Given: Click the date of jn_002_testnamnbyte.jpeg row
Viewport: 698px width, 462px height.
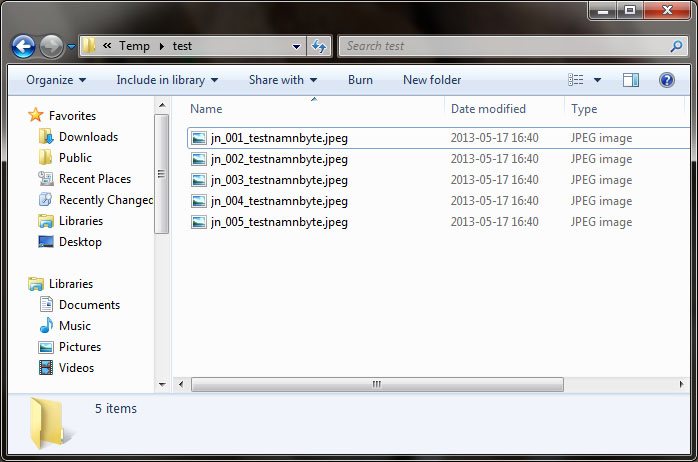Looking at the screenshot, I should click(494, 159).
